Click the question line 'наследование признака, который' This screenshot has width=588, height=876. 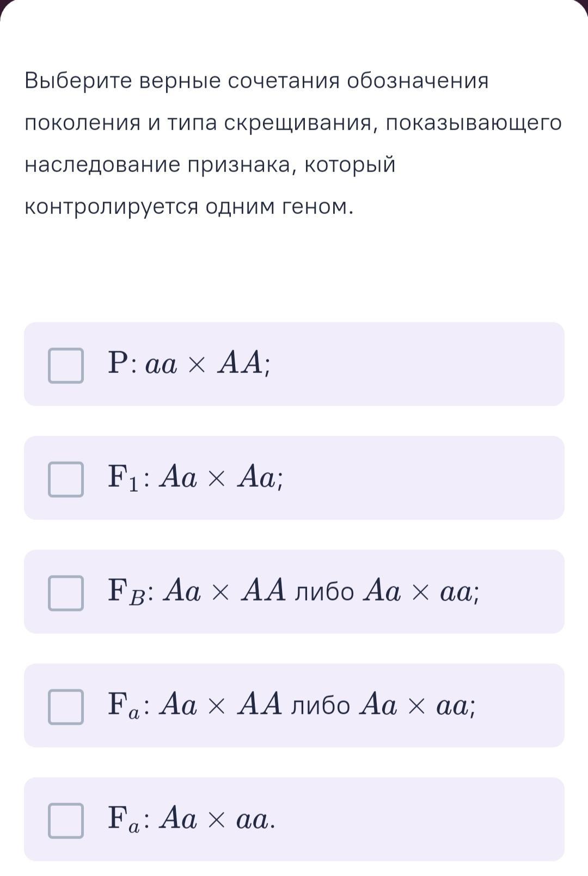(210, 164)
